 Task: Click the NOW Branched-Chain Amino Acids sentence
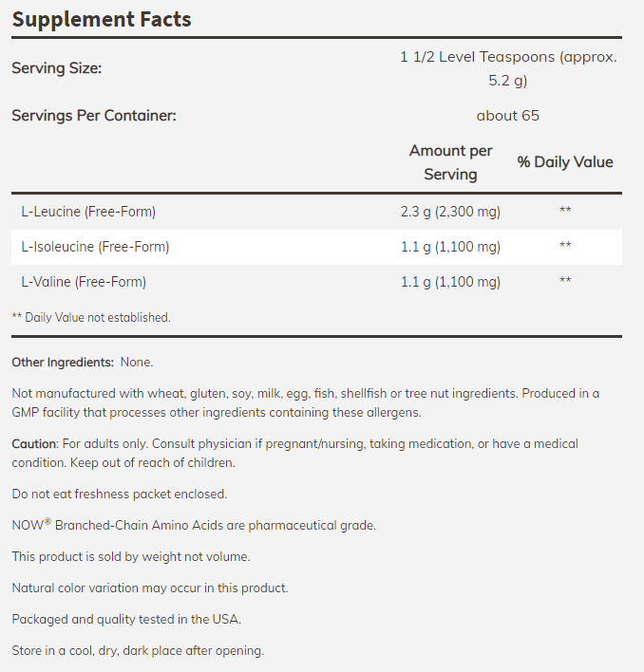pos(194,525)
